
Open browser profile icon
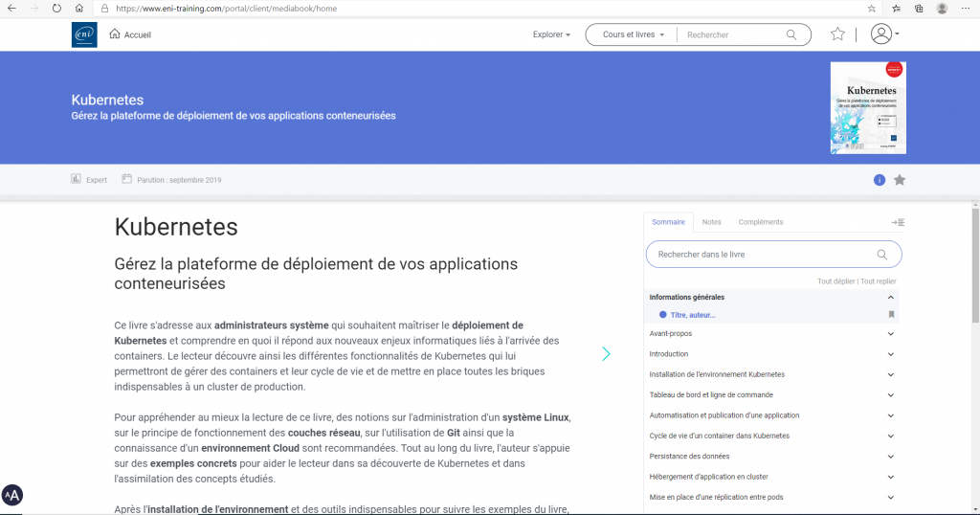pyautogui.click(x=942, y=9)
